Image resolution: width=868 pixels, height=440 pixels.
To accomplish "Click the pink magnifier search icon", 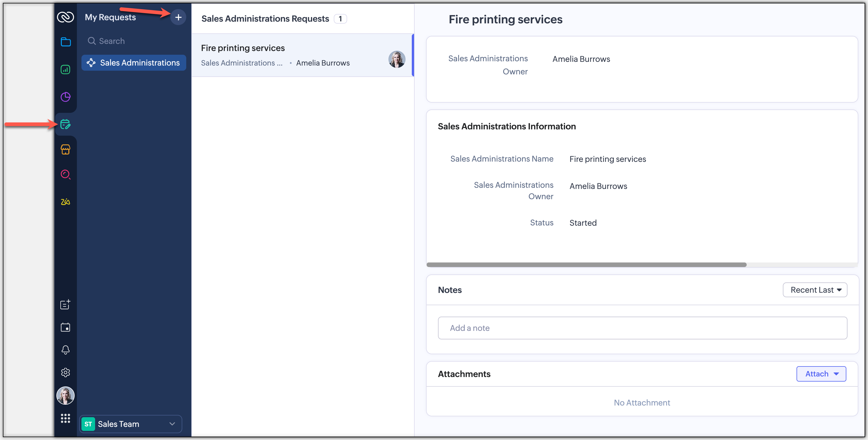I will pyautogui.click(x=65, y=174).
